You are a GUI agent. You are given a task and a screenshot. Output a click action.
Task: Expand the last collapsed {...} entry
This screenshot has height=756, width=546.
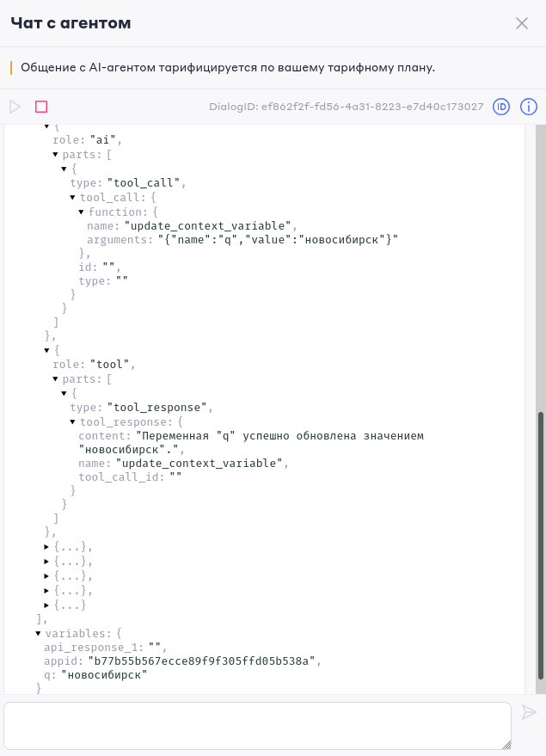(46, 605)
